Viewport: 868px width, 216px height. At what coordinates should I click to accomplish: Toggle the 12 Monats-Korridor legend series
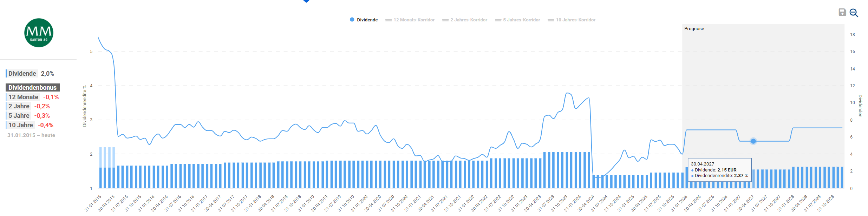(410, 20)
